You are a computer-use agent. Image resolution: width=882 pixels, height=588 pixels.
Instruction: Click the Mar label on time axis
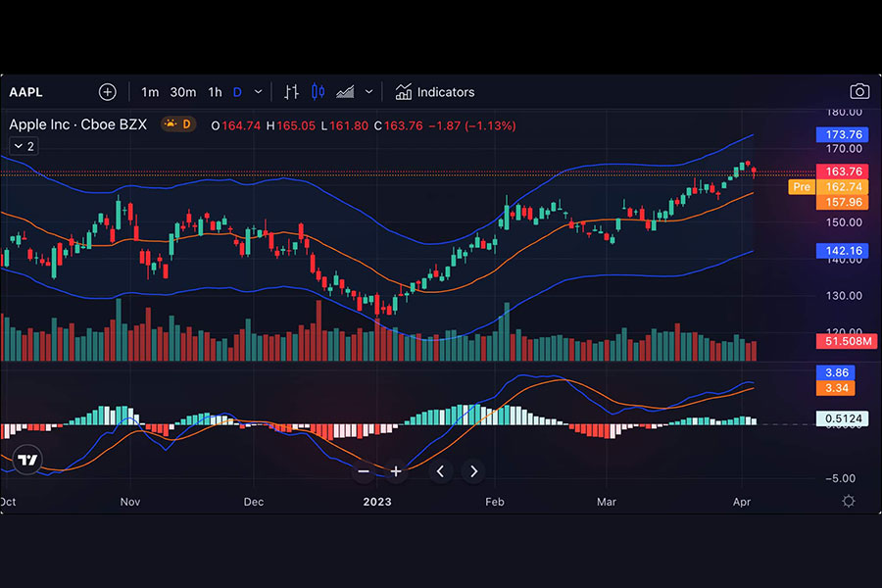pos(607,502)
